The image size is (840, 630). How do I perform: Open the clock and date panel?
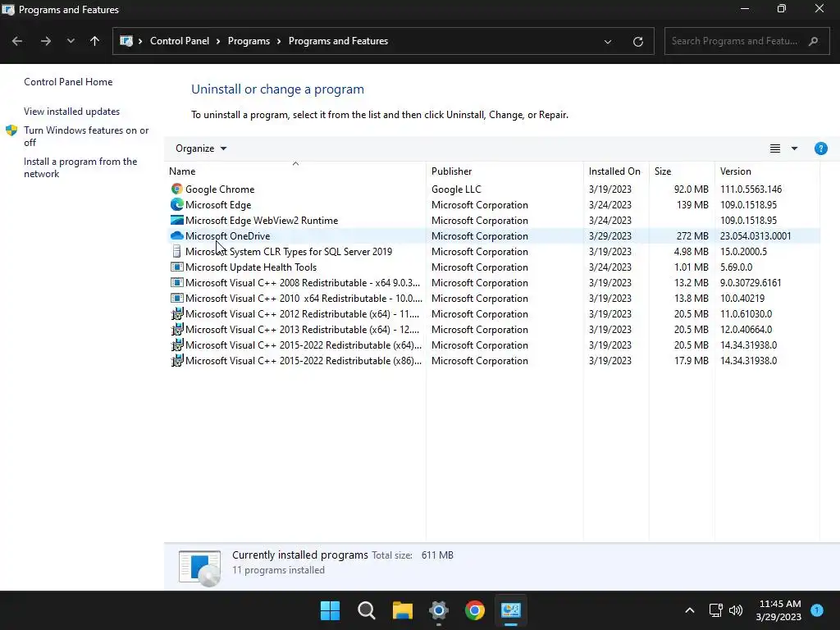coord(779,610)
